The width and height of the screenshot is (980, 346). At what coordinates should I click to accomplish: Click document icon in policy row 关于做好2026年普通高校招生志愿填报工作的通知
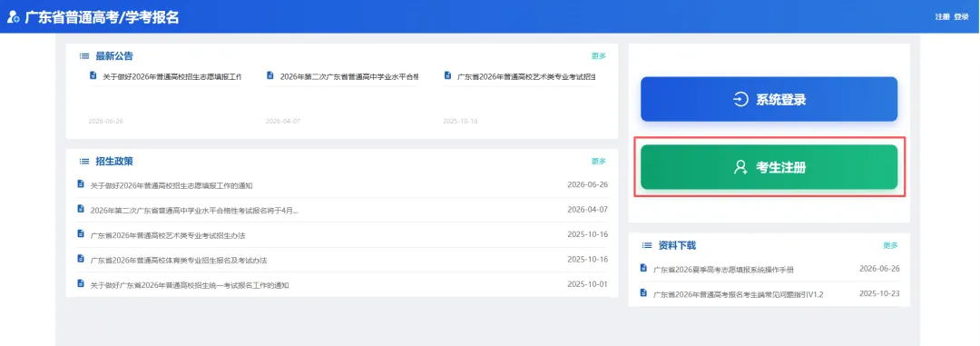click(x=80, y=184)
